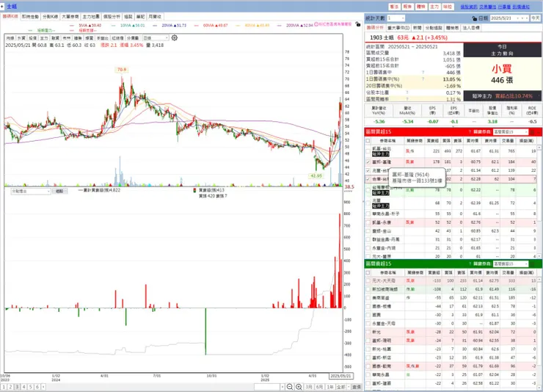Check the 國泰-板橋 row checkbox

(368, 306)
